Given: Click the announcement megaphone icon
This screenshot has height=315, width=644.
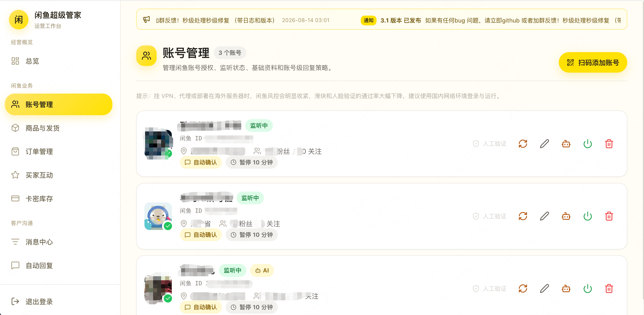Looking at the screenshot, I should coord(146,20).
